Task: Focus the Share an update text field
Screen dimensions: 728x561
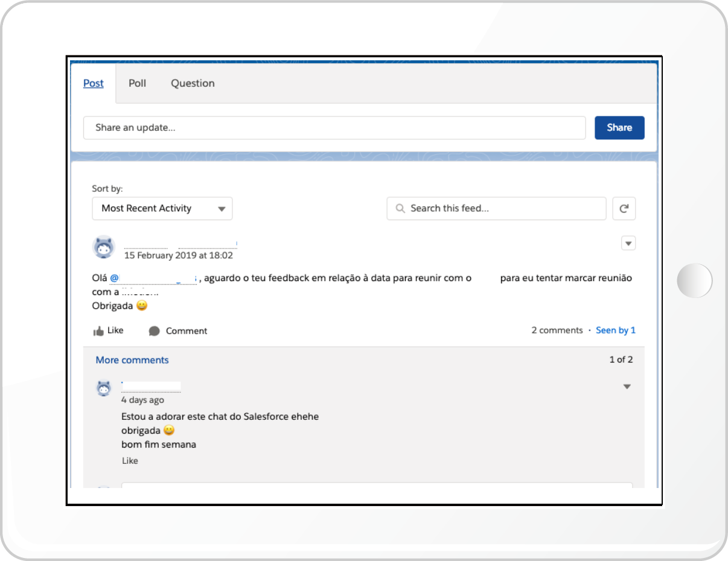Action: (x=334, y=128)
